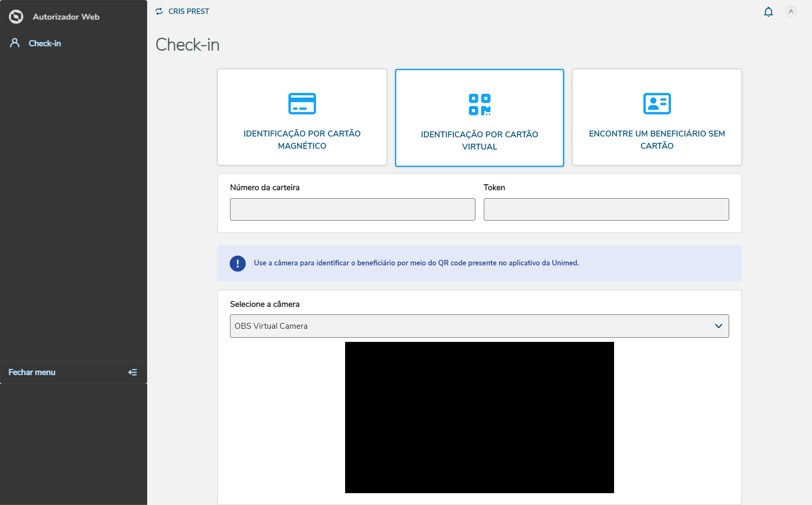Open the notifications bell

(x=768, y=12)
